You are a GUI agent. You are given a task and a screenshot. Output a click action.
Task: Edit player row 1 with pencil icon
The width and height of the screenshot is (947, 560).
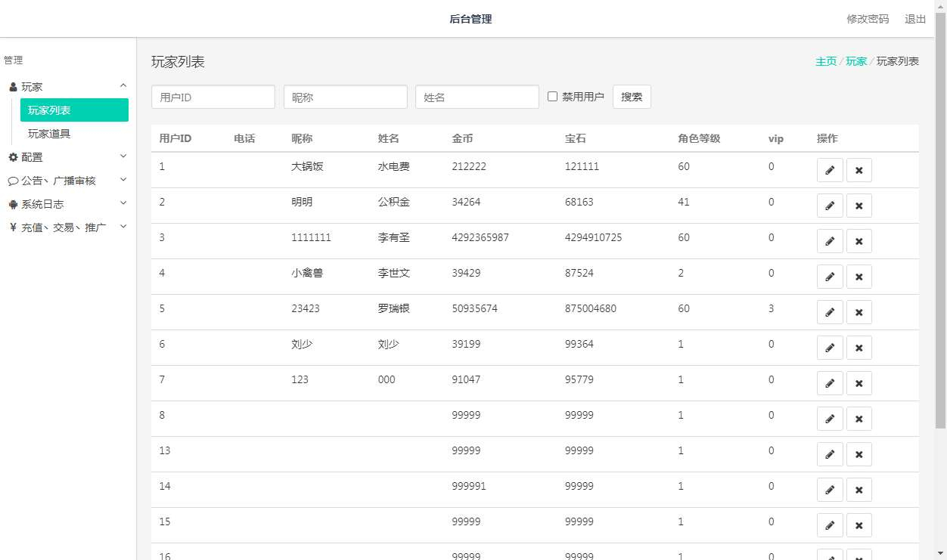click(x=830, y=170)
